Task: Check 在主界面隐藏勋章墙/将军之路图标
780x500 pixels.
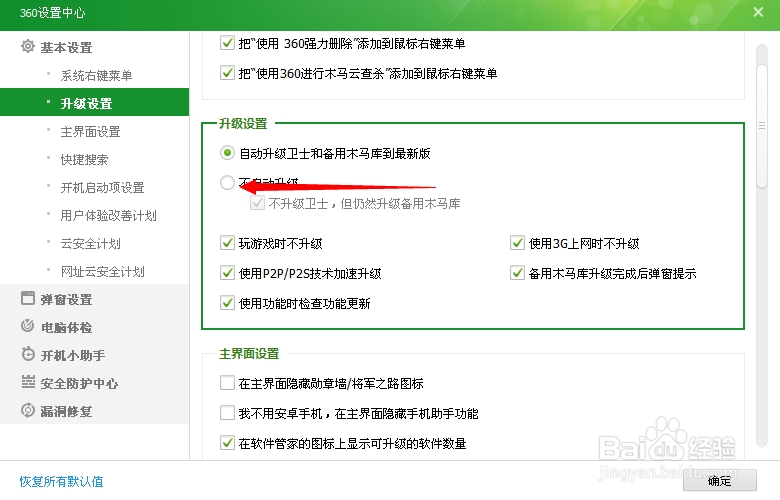Action: (227, 383)
